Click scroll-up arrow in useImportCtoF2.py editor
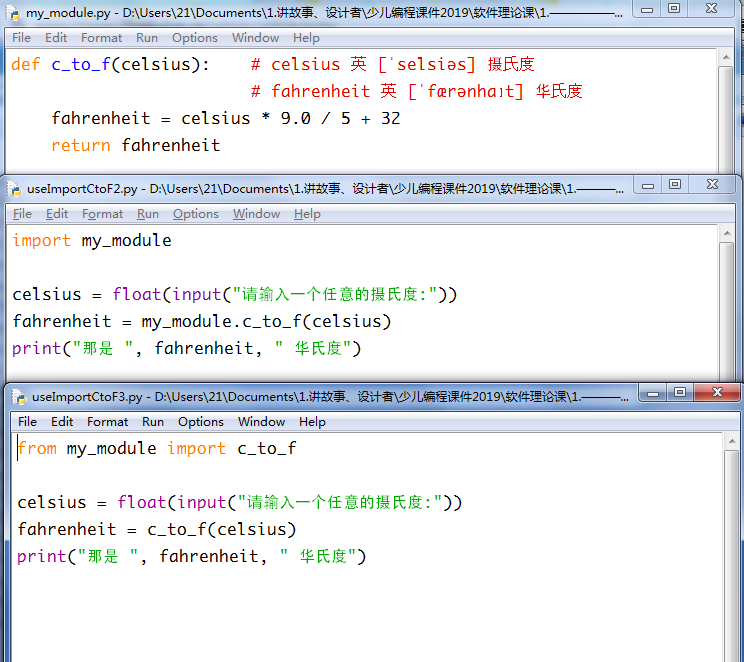 click(726, 233)
